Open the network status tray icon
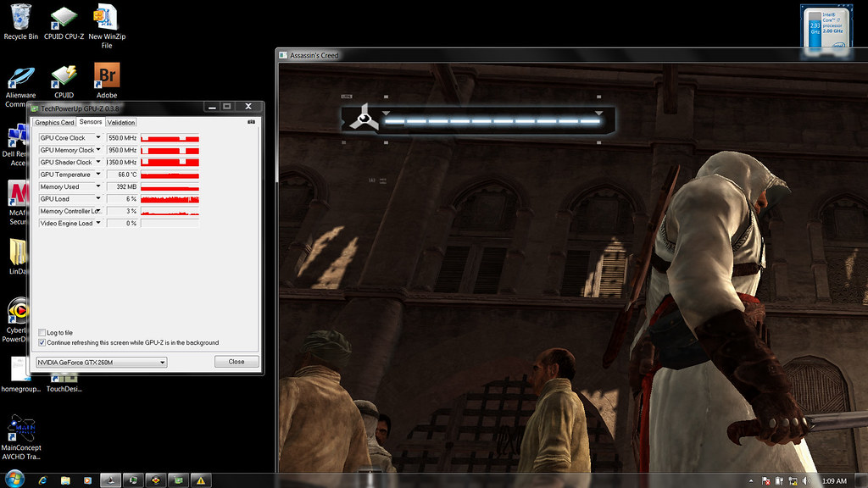Screen dimensions: 868x488 coord(793,481)
